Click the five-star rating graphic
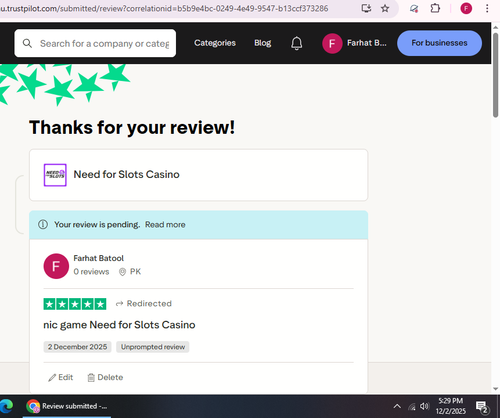Viewport: 500px width, 418px height. pos(75,304)
